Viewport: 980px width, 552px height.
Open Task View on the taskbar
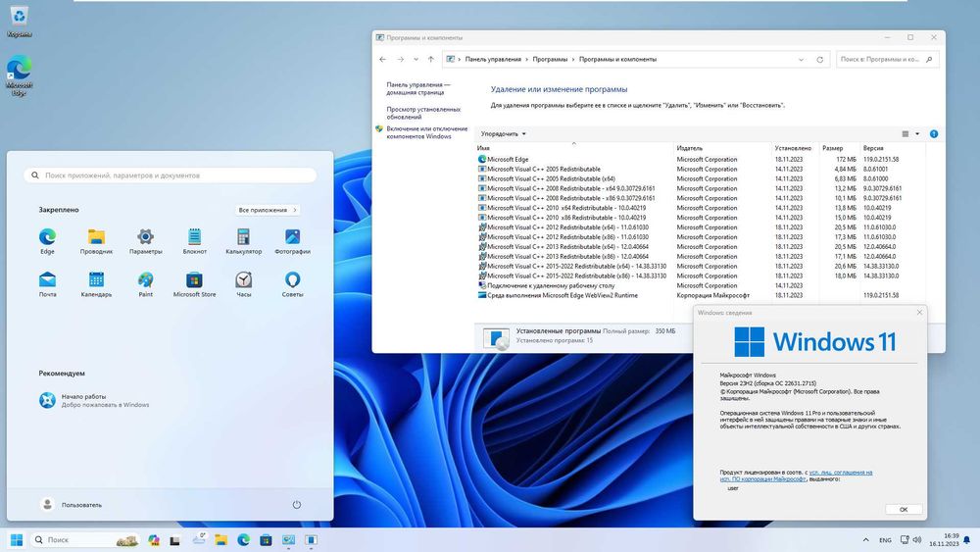(x=175, y=539)
